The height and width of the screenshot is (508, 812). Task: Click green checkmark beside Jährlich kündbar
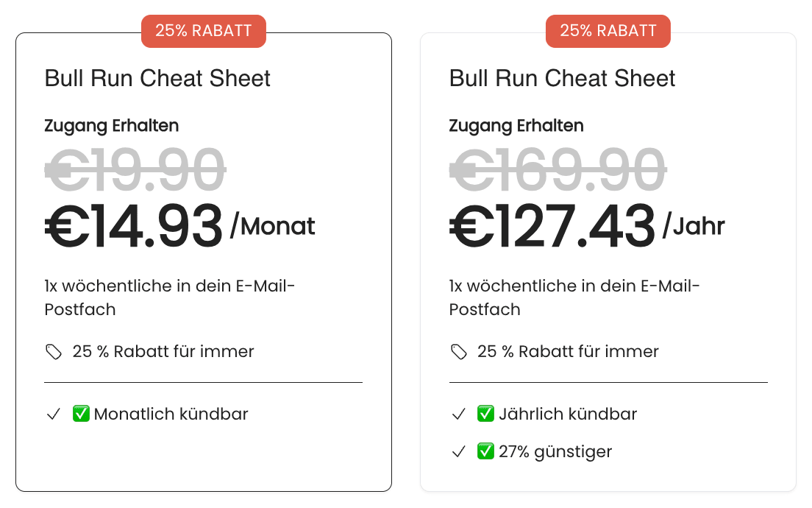(485, 414)
